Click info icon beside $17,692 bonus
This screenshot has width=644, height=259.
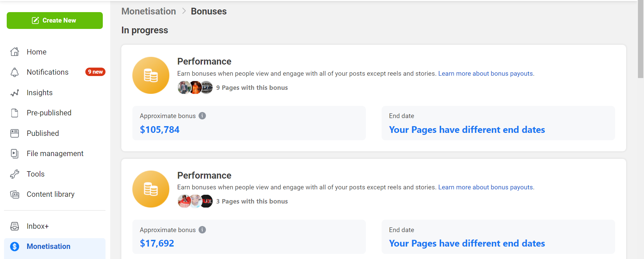(202, 230)
